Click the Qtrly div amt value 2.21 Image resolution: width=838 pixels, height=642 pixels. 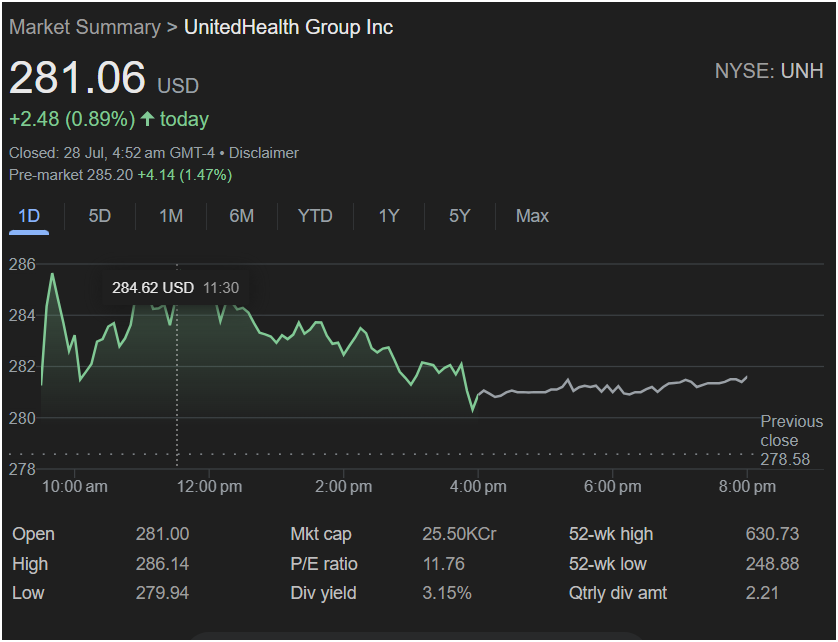pos(762,593)
